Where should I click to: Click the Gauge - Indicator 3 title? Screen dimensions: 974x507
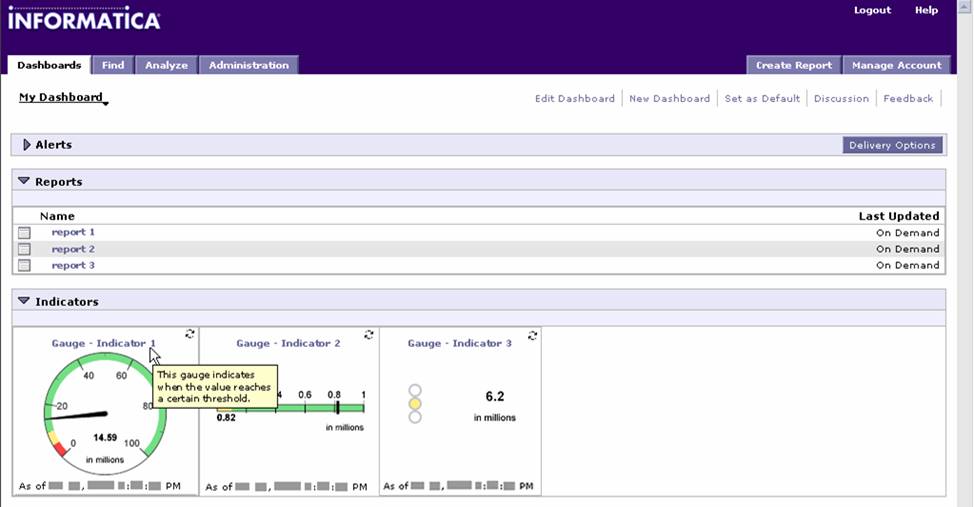click(460, 343)
